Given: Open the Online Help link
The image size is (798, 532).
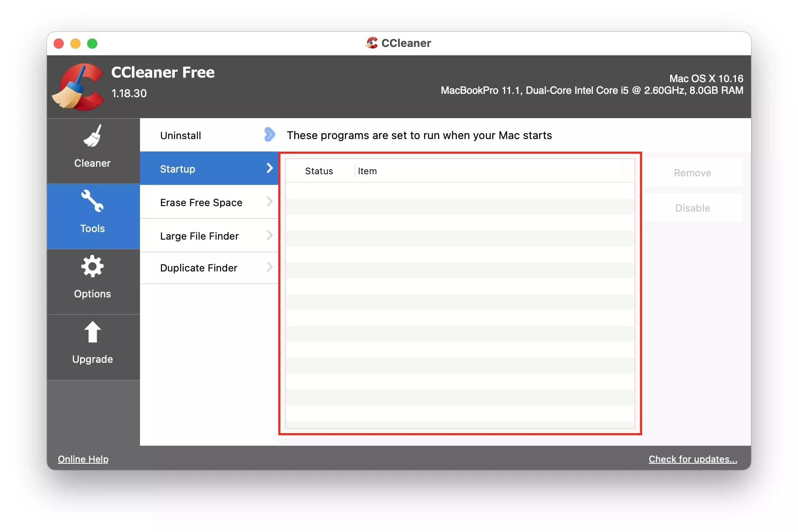Looking at the screenshot, I should tap(83, 459).
